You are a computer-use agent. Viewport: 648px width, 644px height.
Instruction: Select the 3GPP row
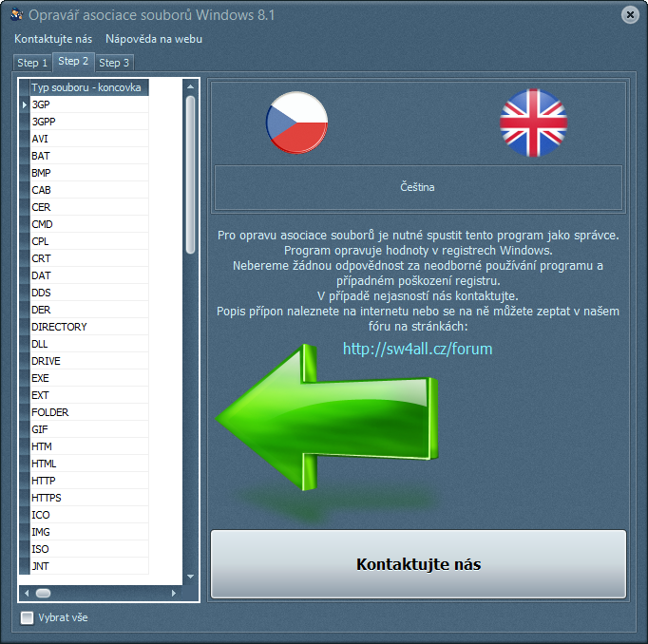tap(89, 122)
